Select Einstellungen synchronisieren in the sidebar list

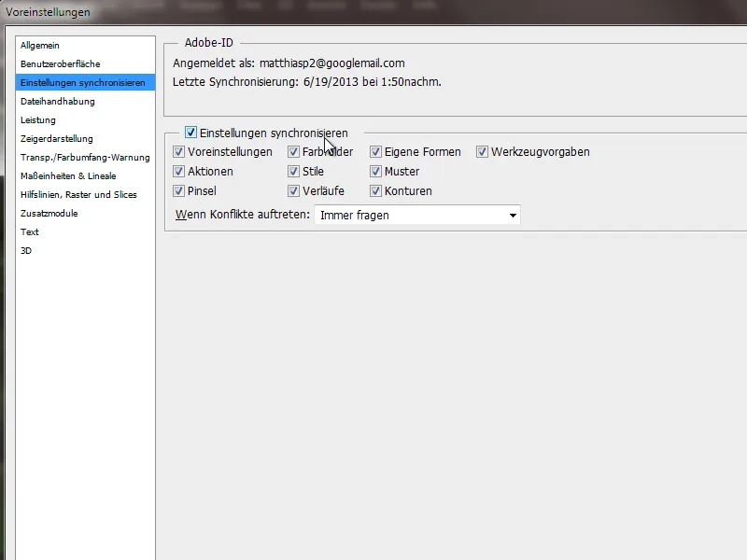(85, 82)
